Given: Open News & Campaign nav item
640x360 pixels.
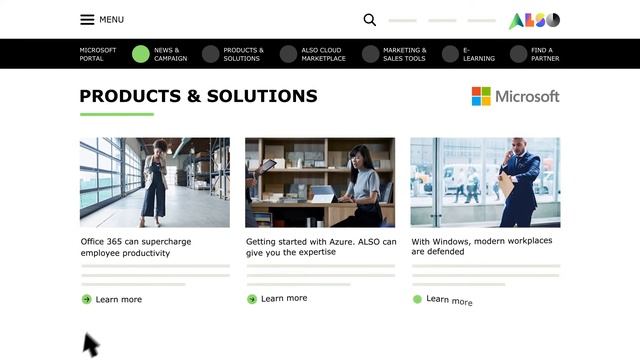Looking at the screenshot, I should pos(171,54).
